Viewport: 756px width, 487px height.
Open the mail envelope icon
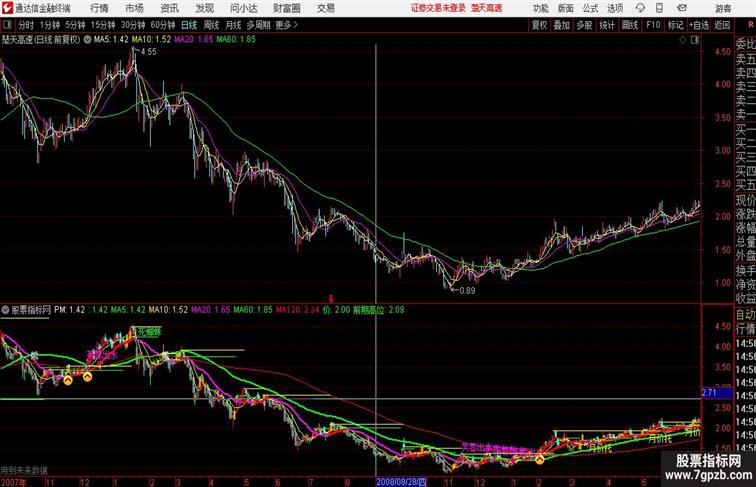click(x=682, y=8)
